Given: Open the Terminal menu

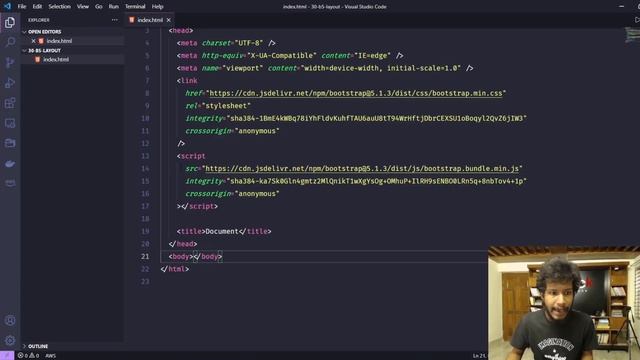Looking at the screenshot, I should pyautogui.click(x=135, y=7).
